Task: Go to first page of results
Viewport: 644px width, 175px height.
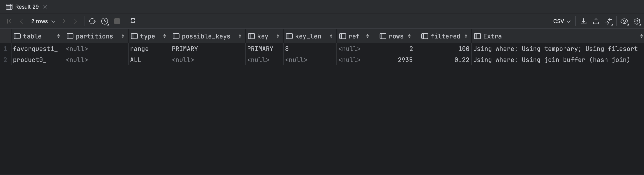Action: point(9,21)
